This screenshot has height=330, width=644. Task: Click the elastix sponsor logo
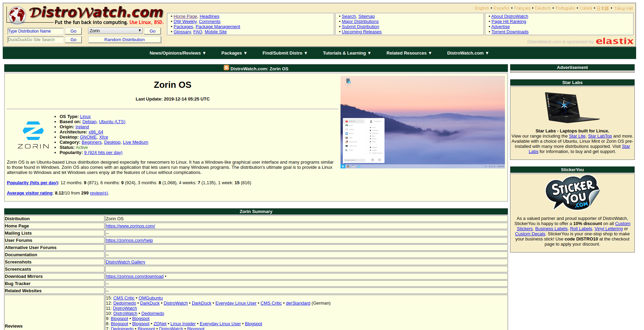pos(615,41)
